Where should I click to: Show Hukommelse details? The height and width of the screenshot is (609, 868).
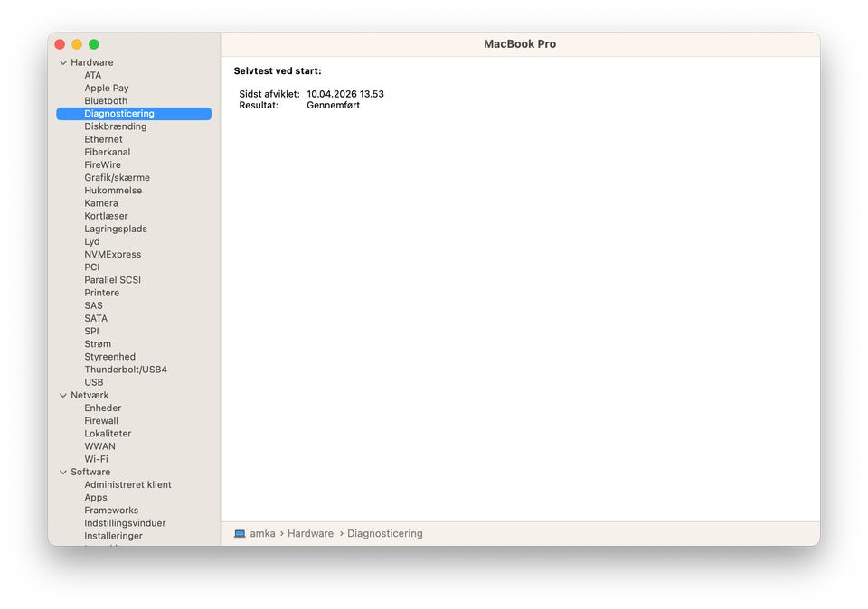pyautogui.click(x=114, y=191)
